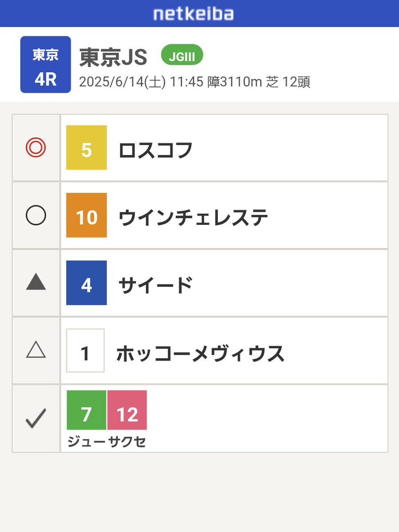Viewport: 399px width, 532px height.
Task: Click the filled black triangle mark
Action: tap(36, 282)
